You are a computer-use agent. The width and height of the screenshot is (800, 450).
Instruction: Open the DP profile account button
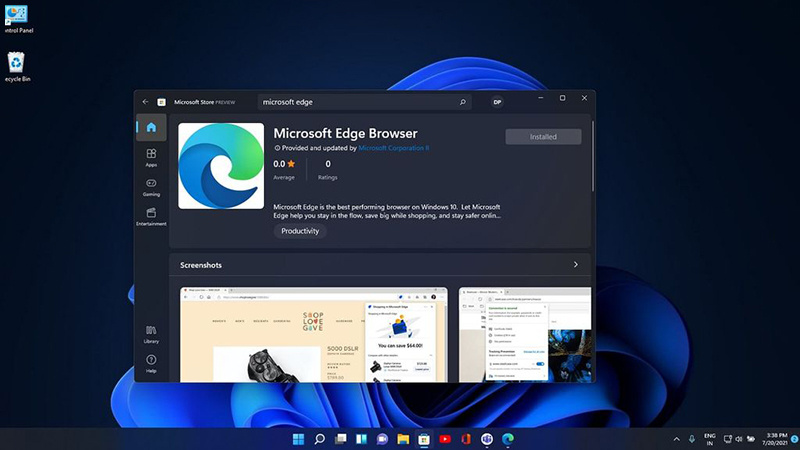pos(497,102)
